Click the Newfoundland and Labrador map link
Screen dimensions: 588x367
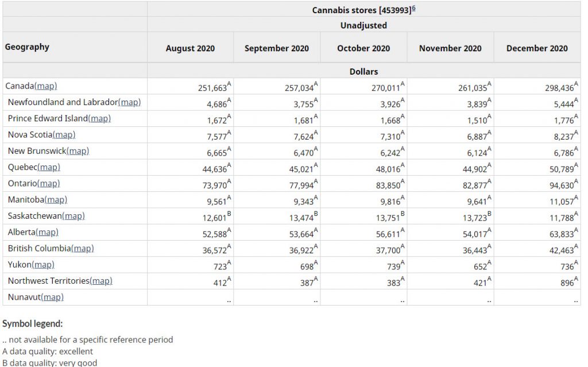point(129,102)
